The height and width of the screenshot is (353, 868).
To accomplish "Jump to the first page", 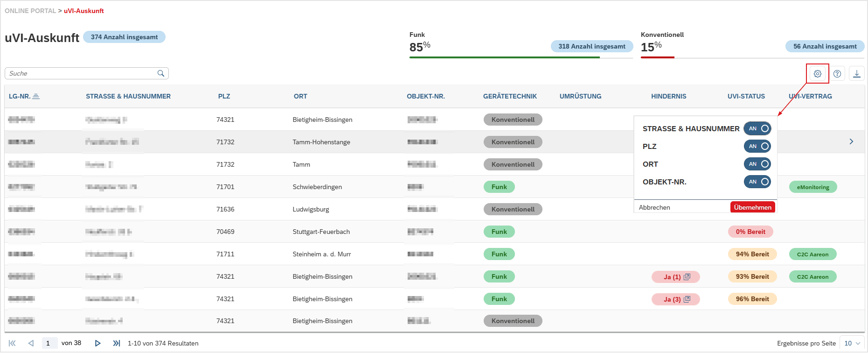I will (12, 343).
